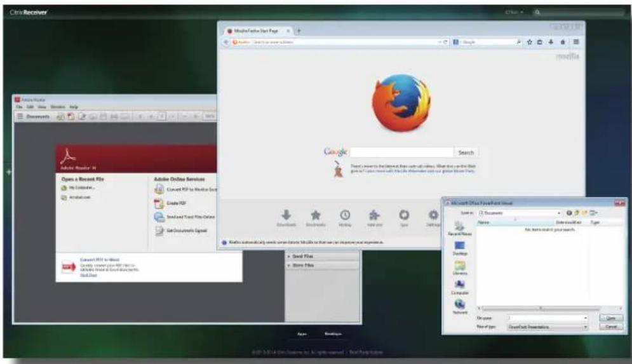
Task: Click Acrobat.com under Open a Recent File
Action: pyautogui.click(x=76, y=198)
